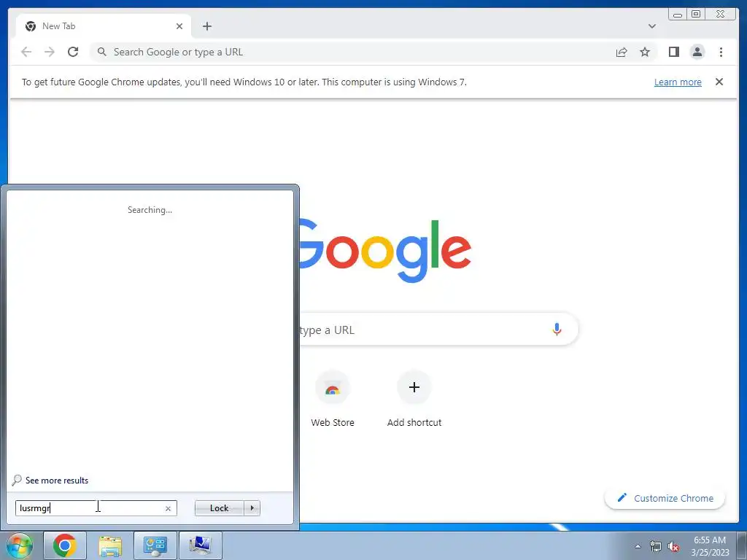Viewport: 747px width, 560px height.
Task: Close the New Tab tab
Action: [179, 26]
